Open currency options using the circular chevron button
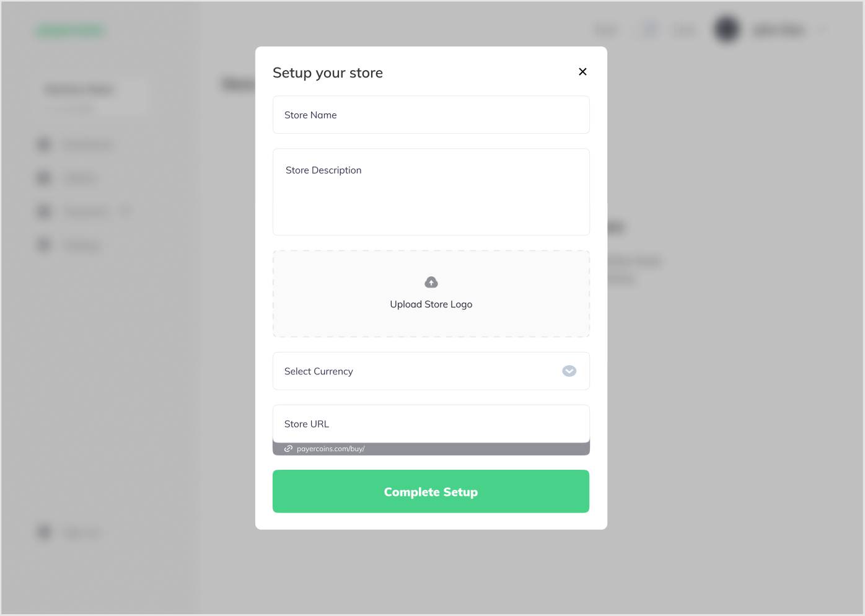Screen dimensions: 865x616 [x=568, y=371]
